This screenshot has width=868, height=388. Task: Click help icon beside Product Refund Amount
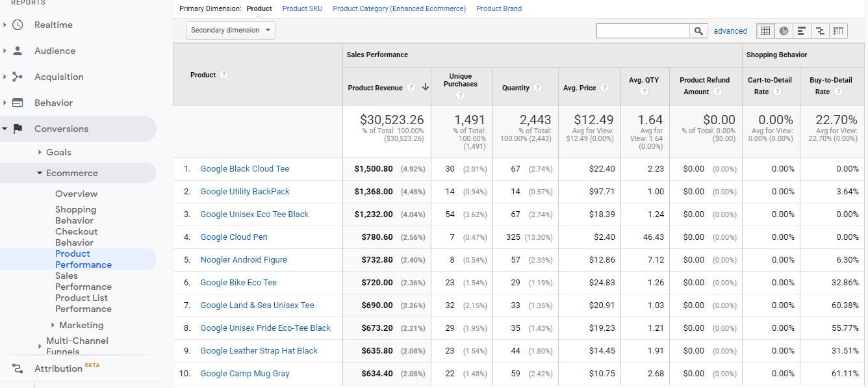[718, 92]
